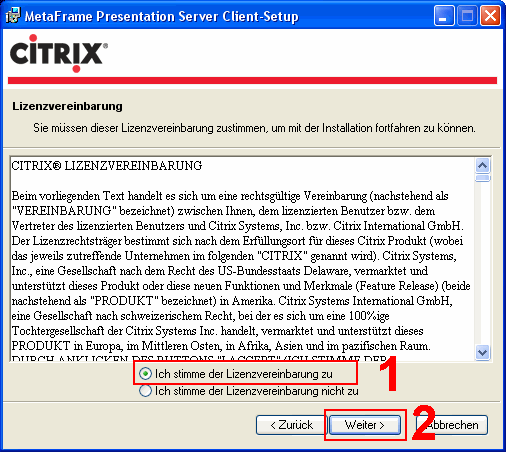Screen dimensions: 506x452
Task: Click the greyed-out maximize button
Action: tap(467, 16)
